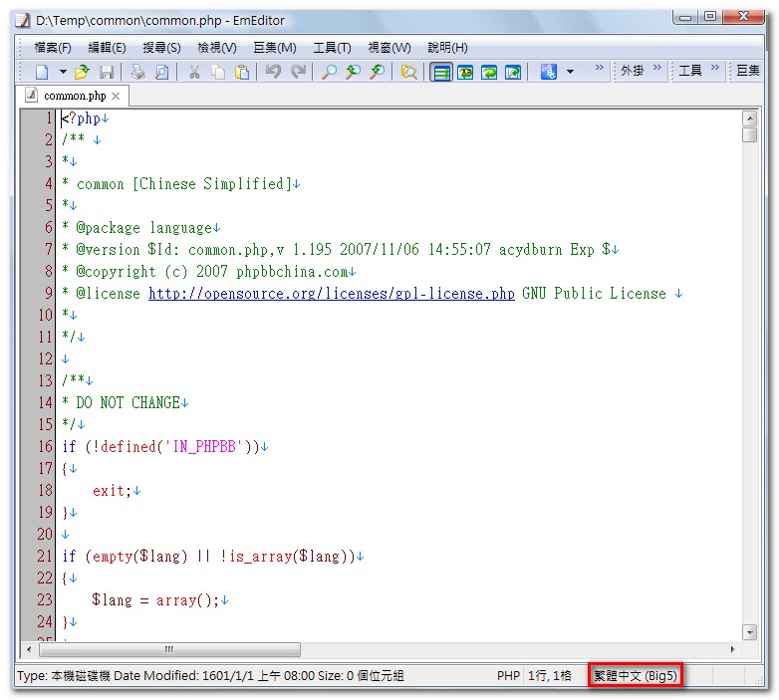Click the $lang = array(); line
The height and width of the screenshot is (700, 779).
[155, 600]
